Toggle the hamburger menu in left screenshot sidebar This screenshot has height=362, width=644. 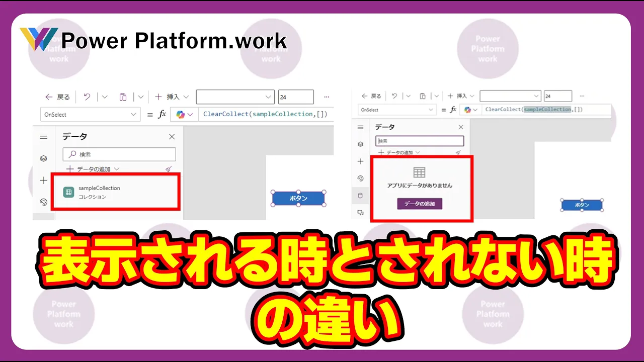44,137
